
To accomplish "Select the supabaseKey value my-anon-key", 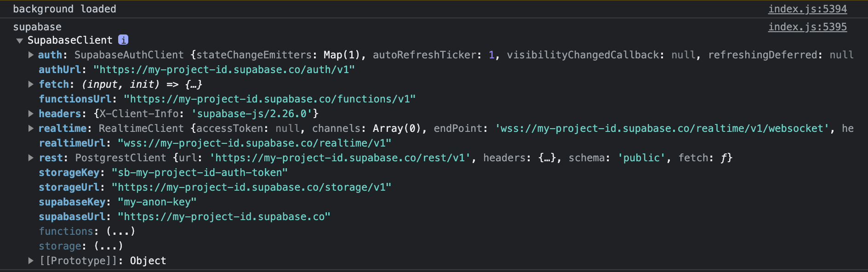I will point(157,202).
